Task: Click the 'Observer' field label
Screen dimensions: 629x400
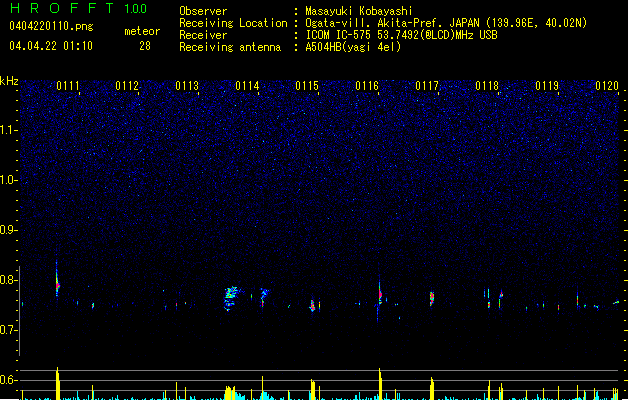Action: 203,11
